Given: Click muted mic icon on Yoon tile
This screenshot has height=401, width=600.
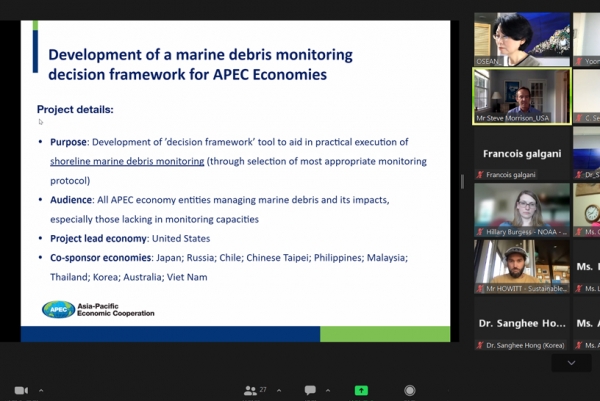Looking at the screenshot, I should [579, 61].
